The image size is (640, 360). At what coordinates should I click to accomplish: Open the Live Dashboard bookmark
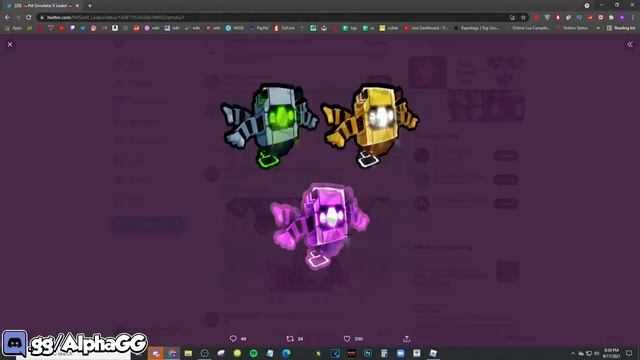coord(426,28)
